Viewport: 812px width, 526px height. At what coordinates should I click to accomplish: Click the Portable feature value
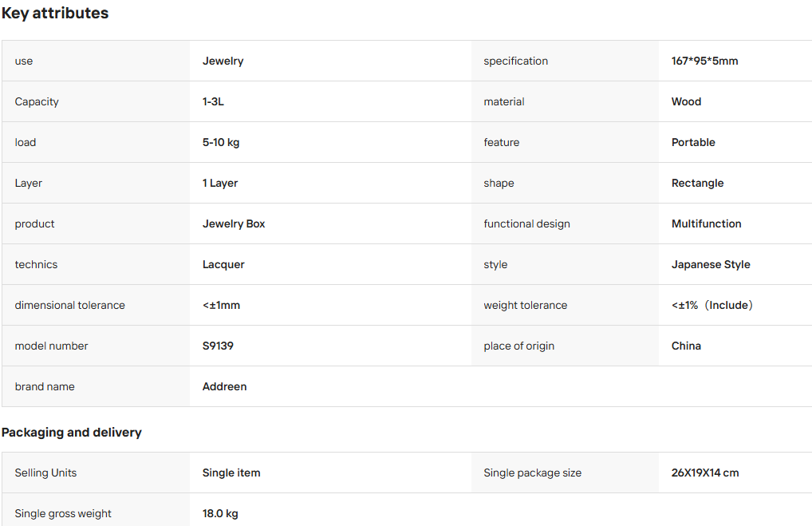693,142
